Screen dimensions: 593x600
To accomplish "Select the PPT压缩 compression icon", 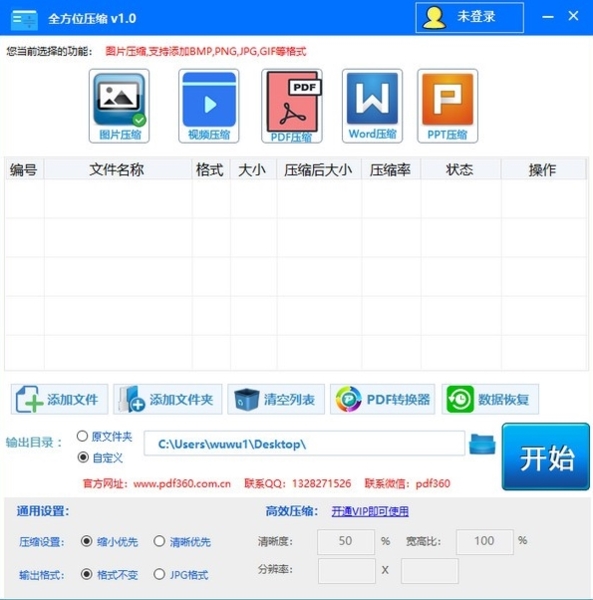I will click(448, 106).
